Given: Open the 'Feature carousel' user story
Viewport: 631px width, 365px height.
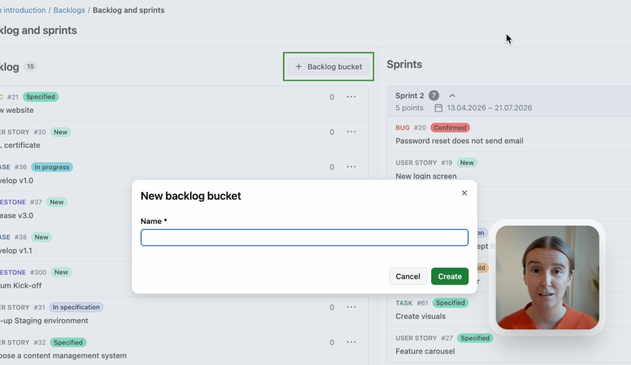Looking at the screenshot, I should 425,351.
